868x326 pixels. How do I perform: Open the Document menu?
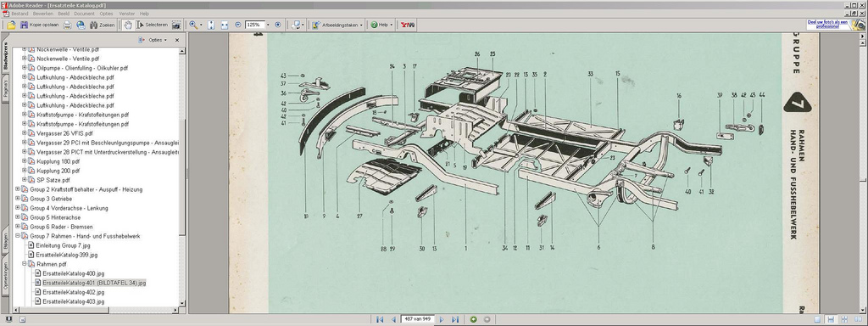pyautogui.click(x=84, y=14)
